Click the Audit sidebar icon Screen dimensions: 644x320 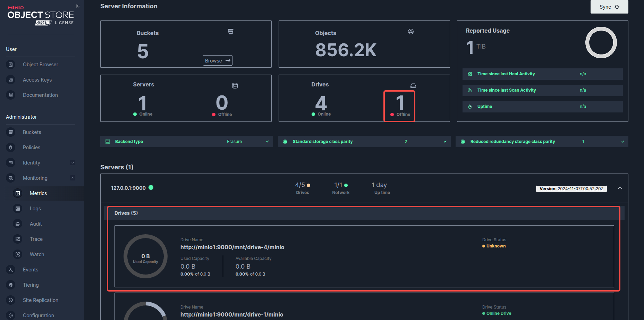click(18, 224)
